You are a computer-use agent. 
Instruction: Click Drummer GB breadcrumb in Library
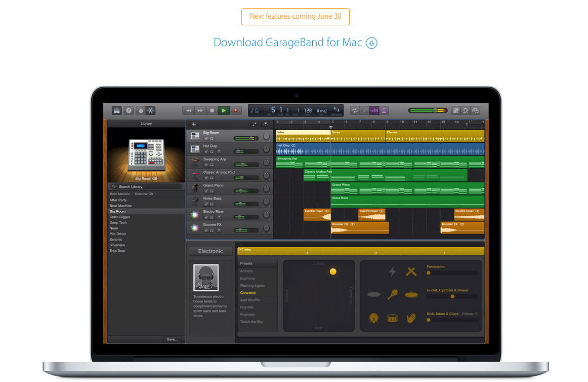coord(144,194)
